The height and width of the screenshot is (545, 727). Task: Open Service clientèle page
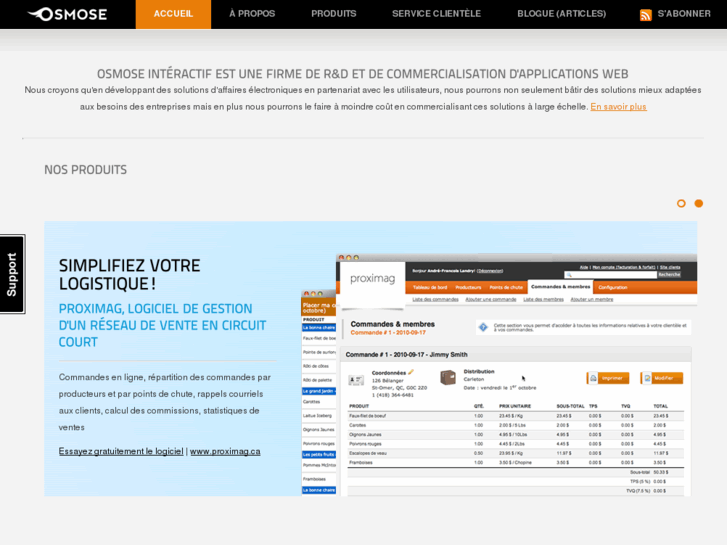click(436, 14)
